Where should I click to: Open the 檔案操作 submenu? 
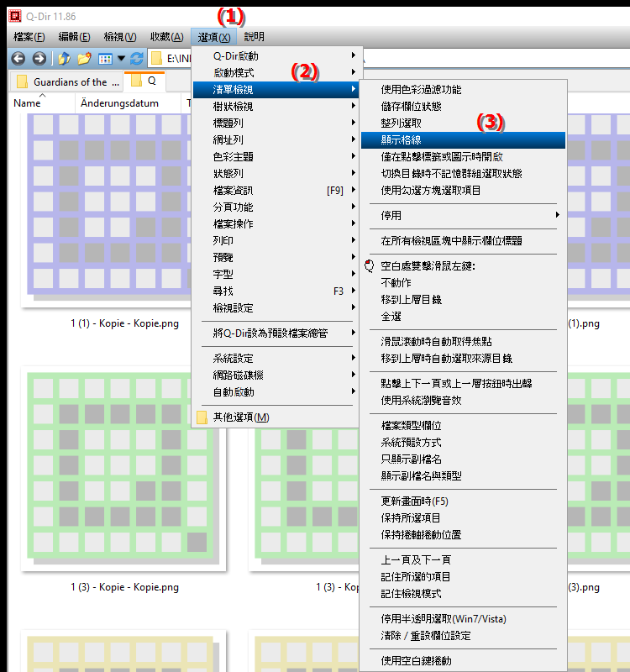(276, 223)
